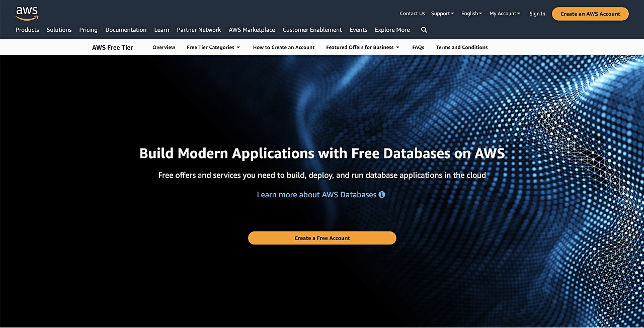Open the FAQs section

418,47
